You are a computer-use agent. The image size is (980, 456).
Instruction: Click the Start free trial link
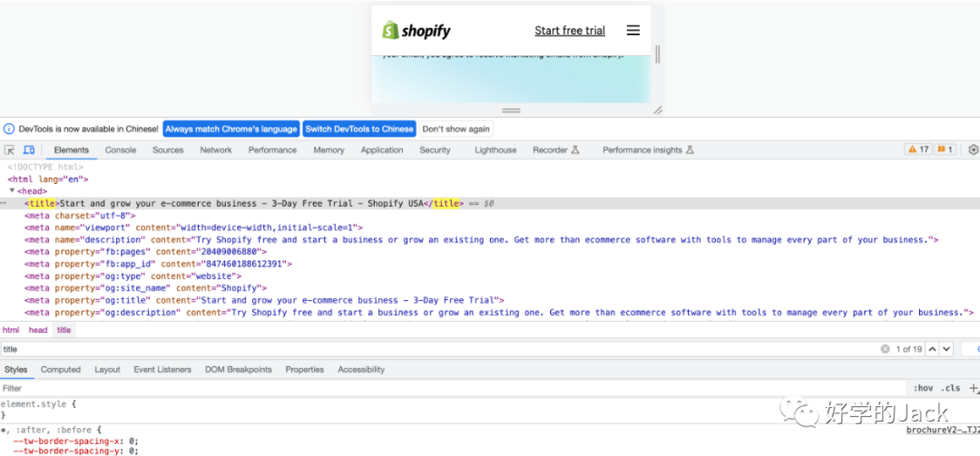[570, 31]
